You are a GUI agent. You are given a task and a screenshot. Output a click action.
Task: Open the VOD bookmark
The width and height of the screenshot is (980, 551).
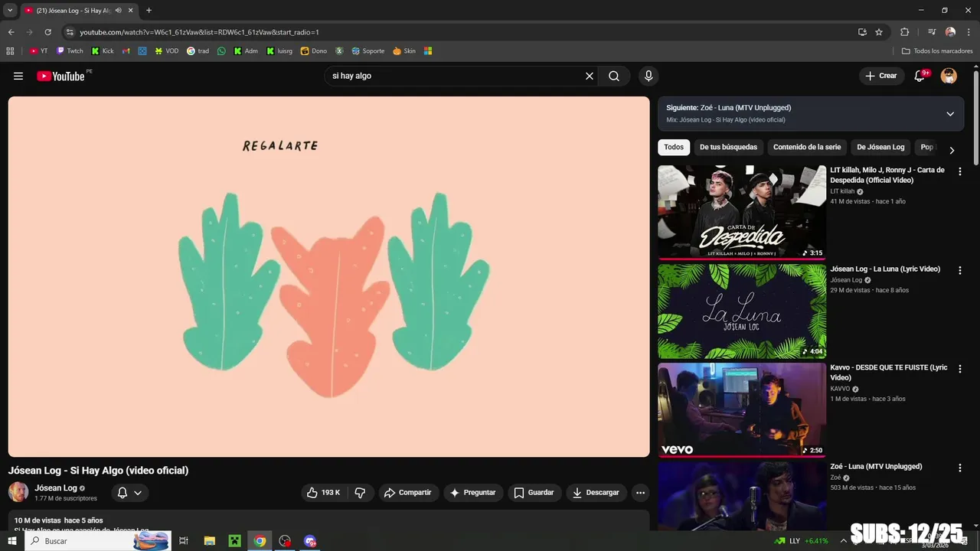(166, 51)
